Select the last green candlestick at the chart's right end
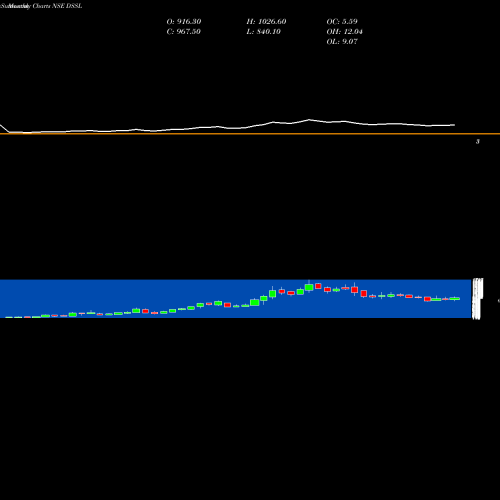The width and height of the screenshot is (500, 500). point(455,299)
